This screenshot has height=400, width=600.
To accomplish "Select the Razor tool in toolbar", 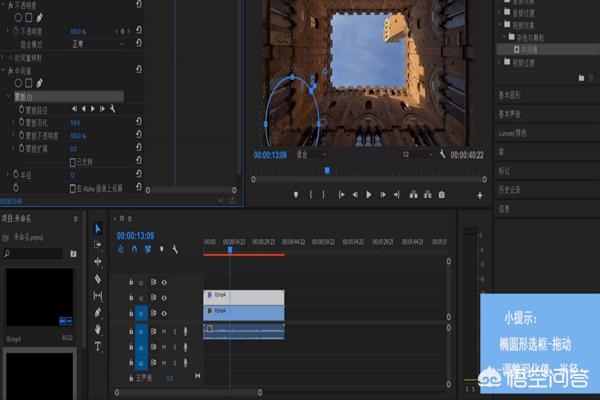I will [98, 279].
